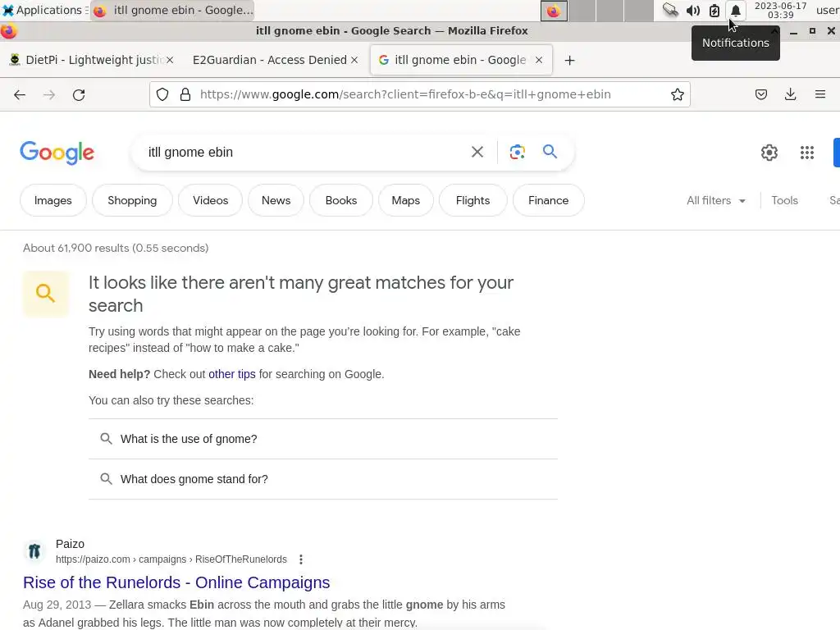Image resolution: width=840 pixels, height=630 pixels.
Task: Filter results by Maps
Action: (405, 200)
